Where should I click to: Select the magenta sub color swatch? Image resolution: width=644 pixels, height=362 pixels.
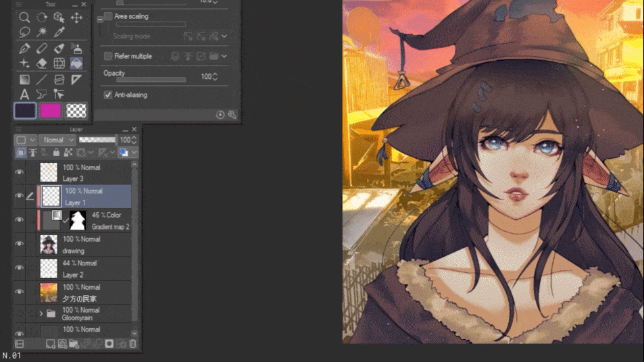coord(51,111)
